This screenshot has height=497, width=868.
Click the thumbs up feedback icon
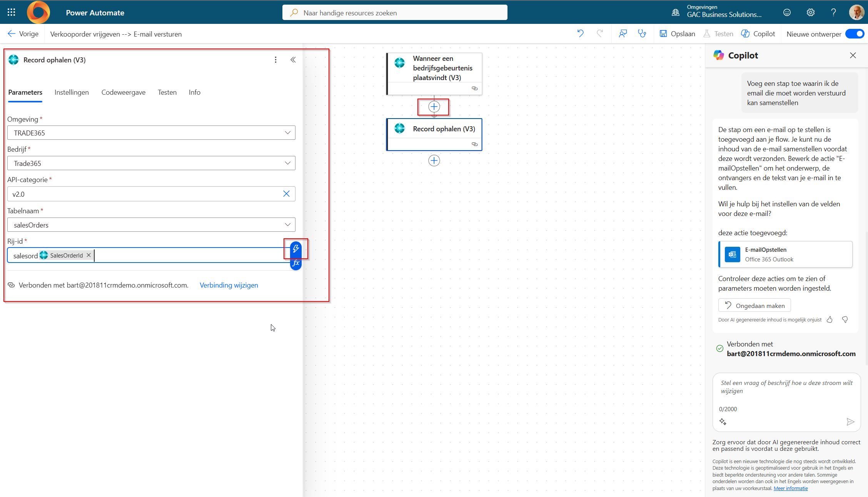pos(830,320)
